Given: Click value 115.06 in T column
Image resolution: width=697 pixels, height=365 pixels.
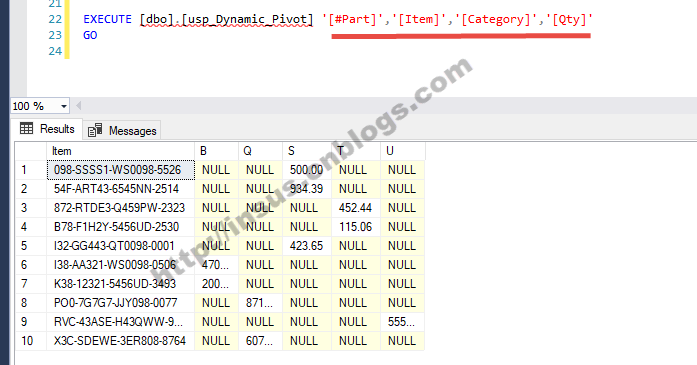Looking at the screenshot, I should click(x=356, y=227).
